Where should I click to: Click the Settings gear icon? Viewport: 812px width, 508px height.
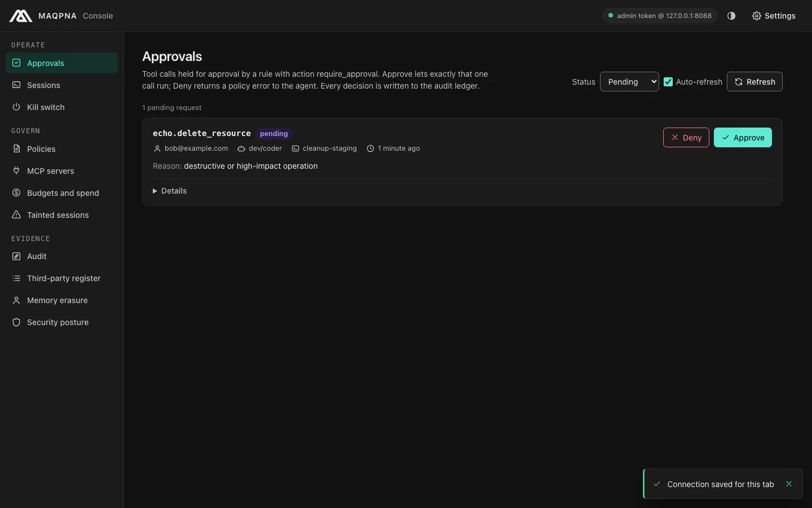[x=757, y=16]
